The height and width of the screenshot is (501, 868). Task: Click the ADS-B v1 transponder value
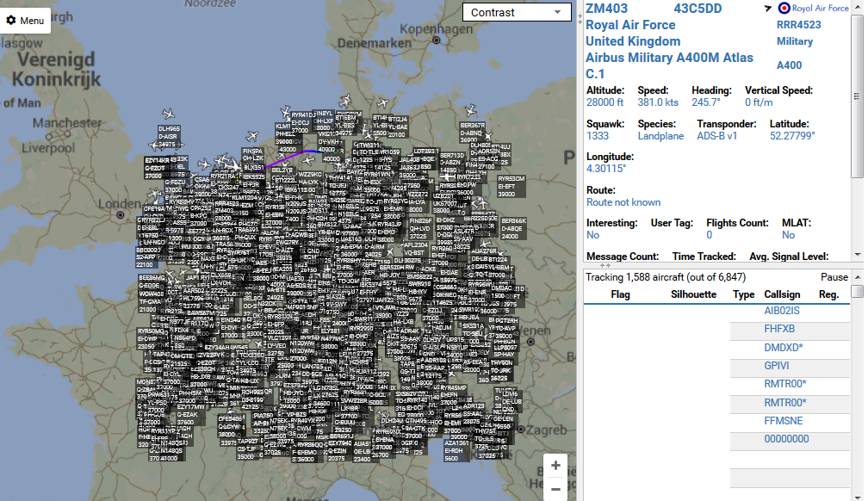click(x=716, y=136)
